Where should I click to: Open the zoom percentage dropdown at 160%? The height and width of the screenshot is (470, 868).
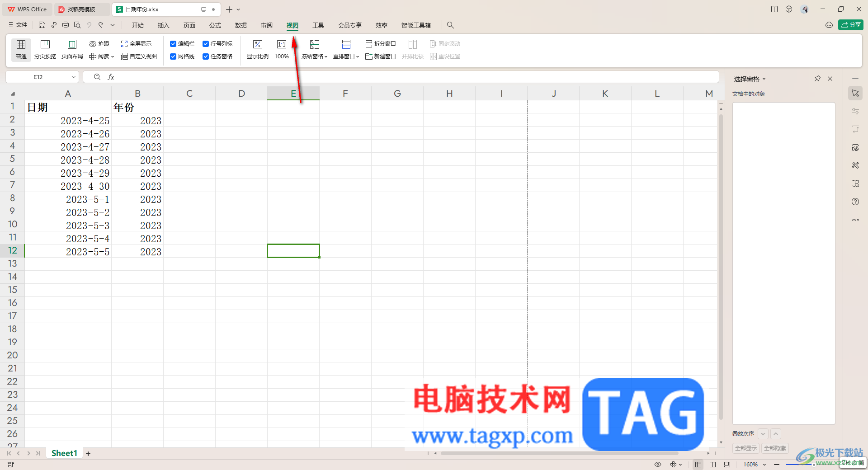[x=764, y=465]
